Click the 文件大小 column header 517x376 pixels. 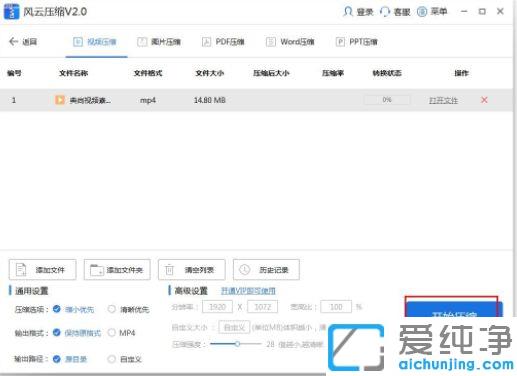(x=210, y=73)
